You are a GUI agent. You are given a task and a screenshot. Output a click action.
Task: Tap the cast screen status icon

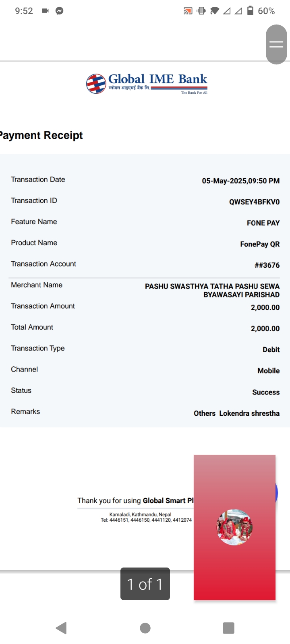pyautogui.click(x=188, y=11)
